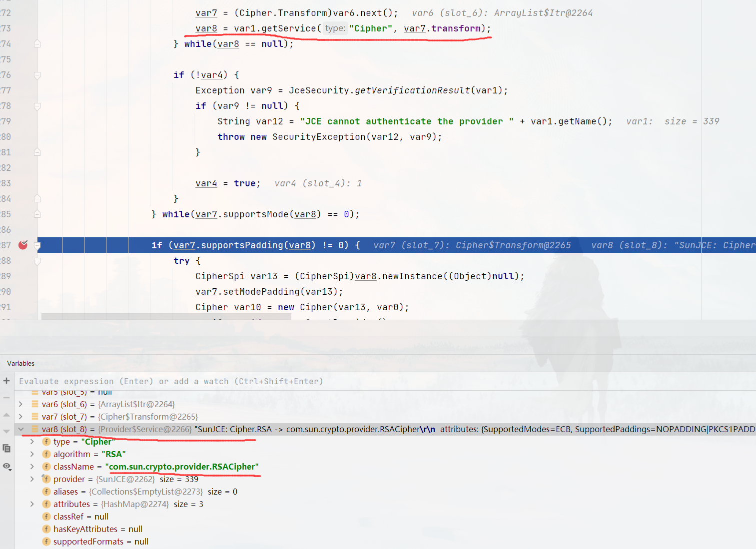Click the field icon next to provider
This screenshot has height=549, width=756.
(x=46, y=479)
